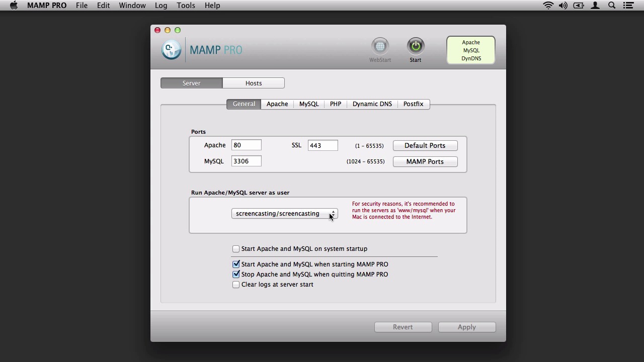Open the Window menu
644x362 pixels.
point(132,6)
